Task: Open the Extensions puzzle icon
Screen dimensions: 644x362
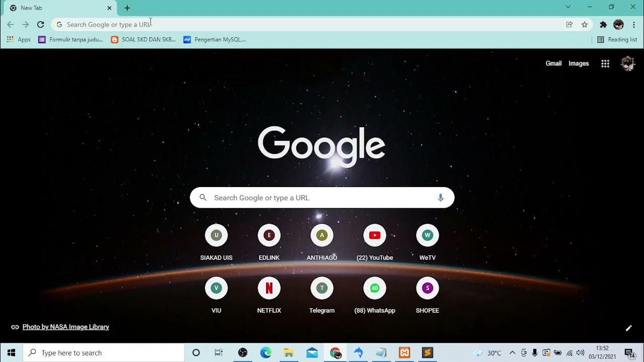Action: click(603, 24)
